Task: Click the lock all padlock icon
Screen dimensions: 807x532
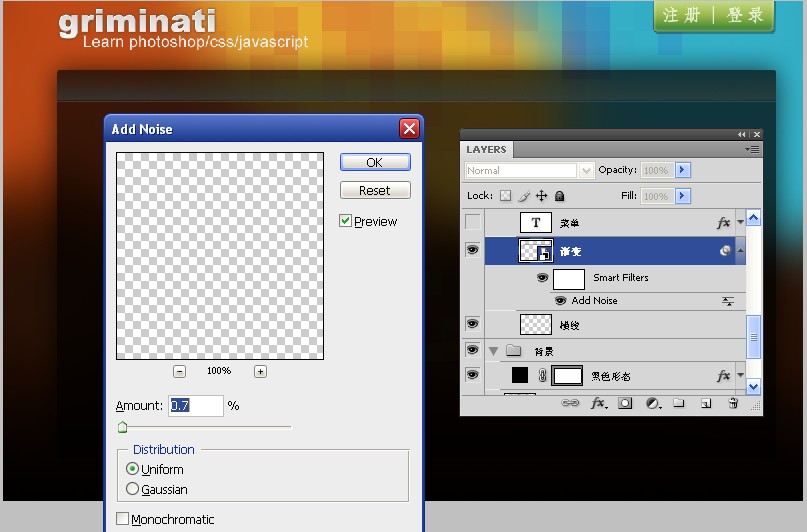Action: coord(559,196)
